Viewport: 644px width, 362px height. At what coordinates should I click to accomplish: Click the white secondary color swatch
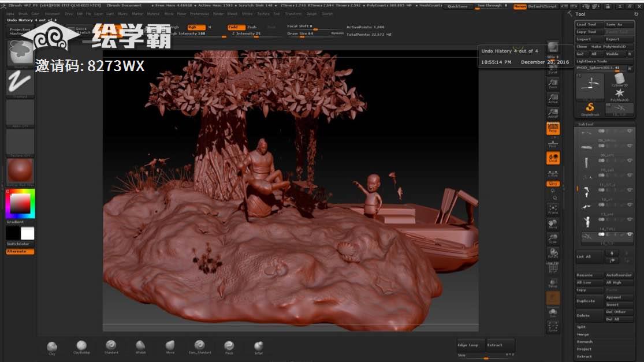tap(28, 233)
